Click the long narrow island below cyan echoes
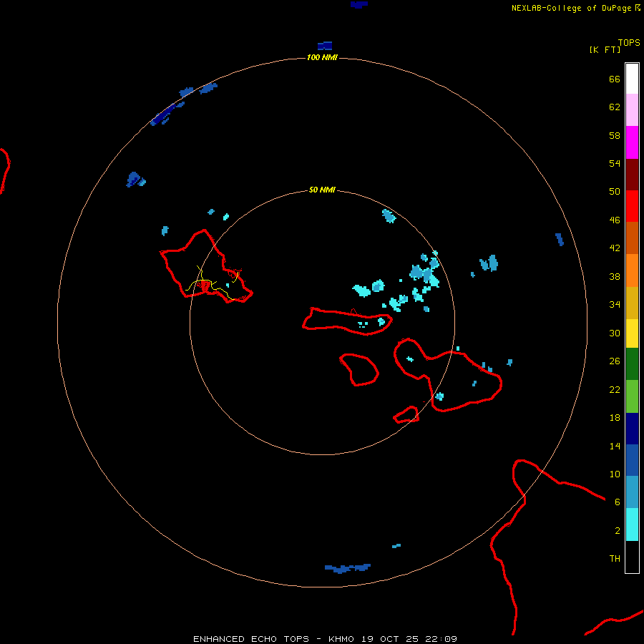644x644 pixels. 347,321
